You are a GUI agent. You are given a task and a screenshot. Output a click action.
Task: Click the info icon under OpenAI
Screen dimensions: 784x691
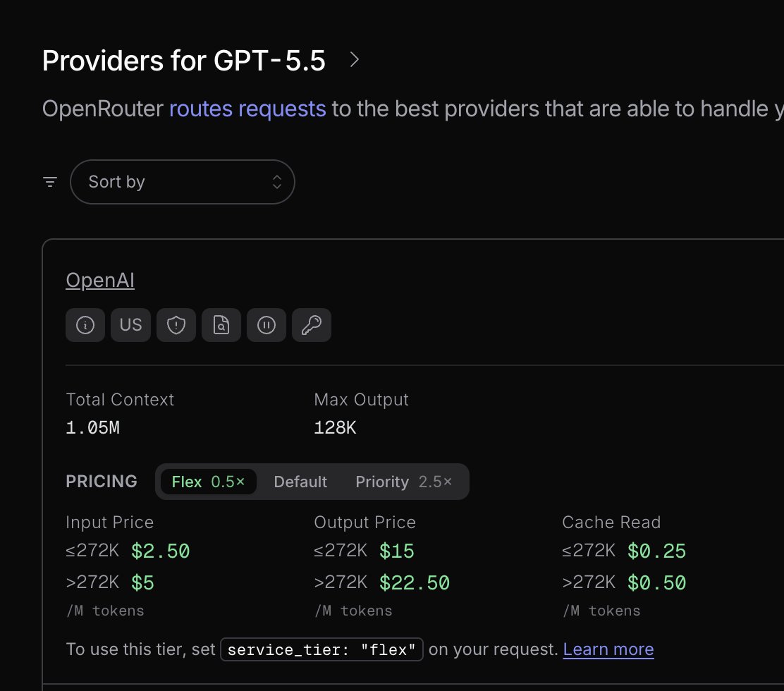(85, 325)
